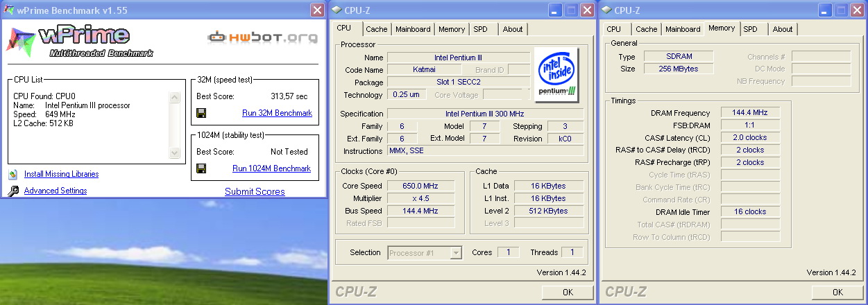The width and height of the screenshot is (868, 305).
Task: Click the floppy disk icon beside 32M benchmark
Action: coord(201,113)
